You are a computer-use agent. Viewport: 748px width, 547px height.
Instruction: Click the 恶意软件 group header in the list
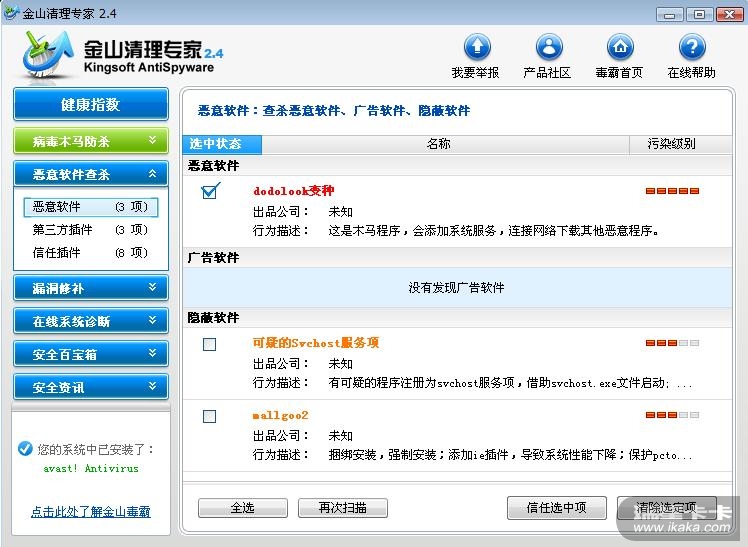457,165
